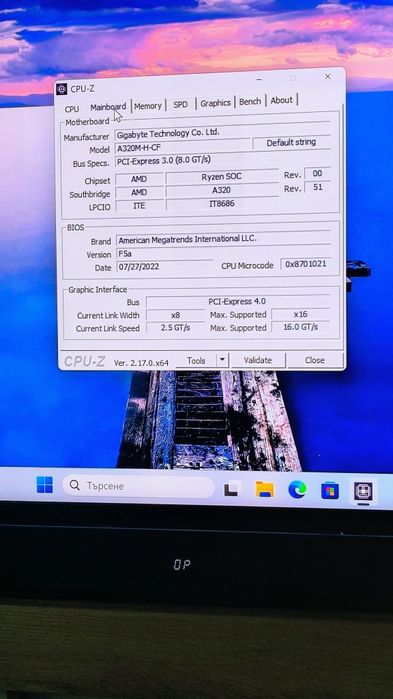The image size is (393, 699).
Task: Click the BIOS version F5a field
Action: (x=223, y=254)
